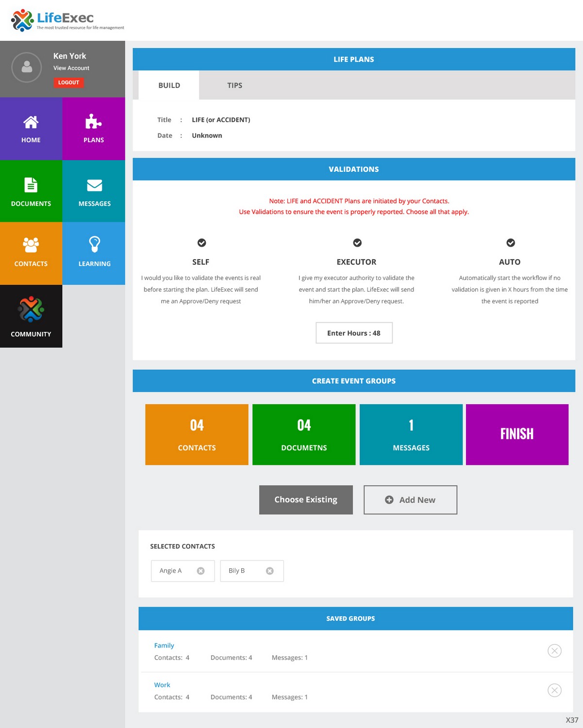Click the SAVED GROUPS header
The width and height of the screenshot is (583, 728).
356,618
